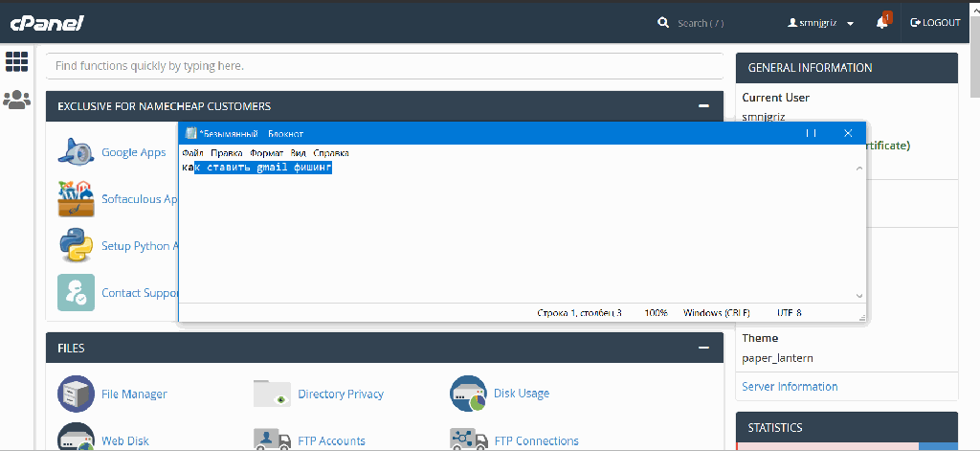980x451 pixels.
Task: Open the Формат menu in Notepad
Action: click(265, 152)
